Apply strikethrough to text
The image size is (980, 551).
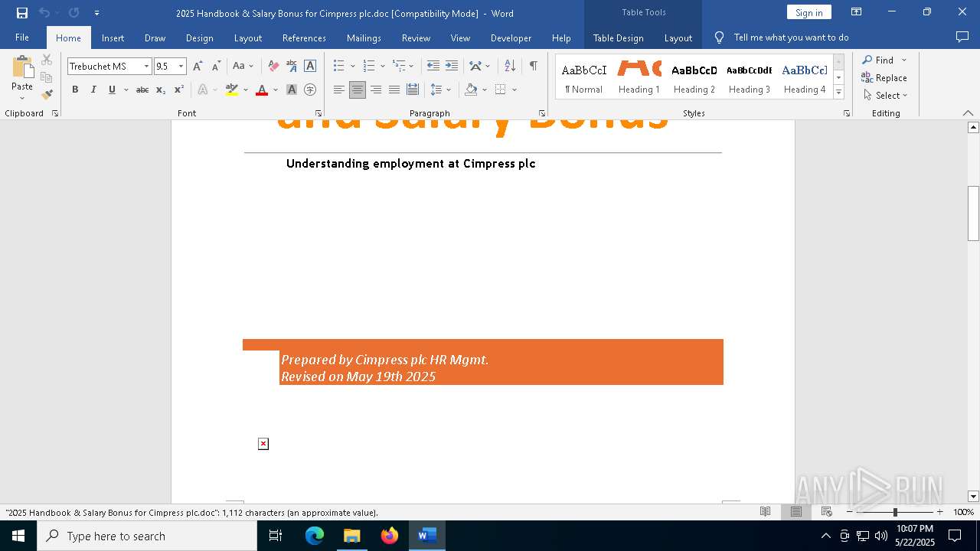(x=142, y=90)
